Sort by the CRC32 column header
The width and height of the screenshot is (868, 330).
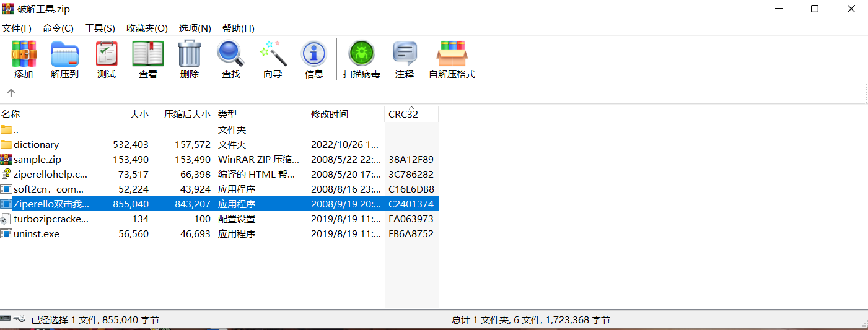tap(411, 114)
